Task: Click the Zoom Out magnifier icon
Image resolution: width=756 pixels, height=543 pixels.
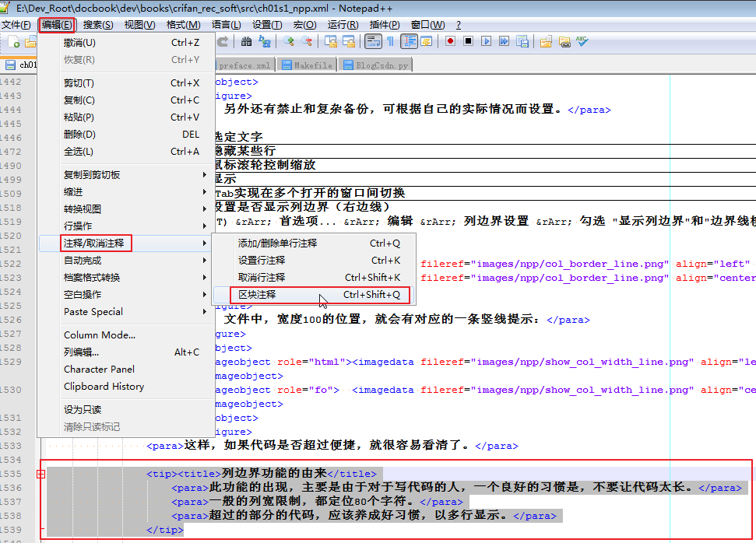Action: [308, 41]
